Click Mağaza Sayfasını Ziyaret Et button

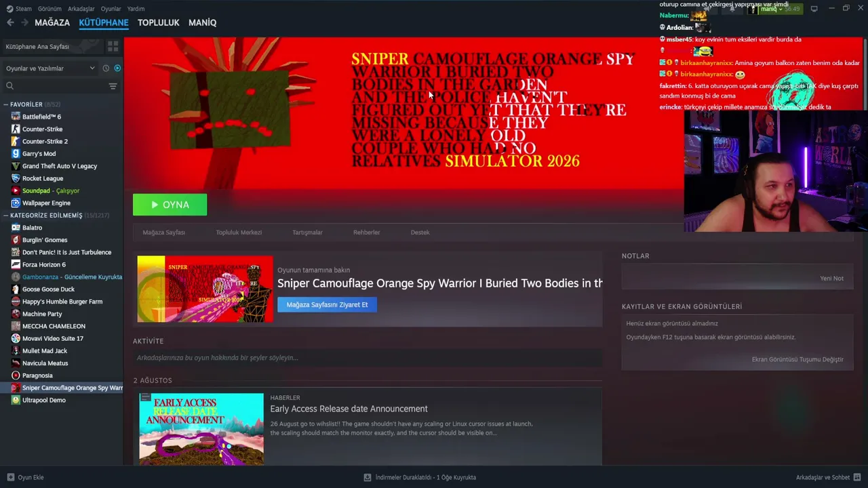click(327, 305)
